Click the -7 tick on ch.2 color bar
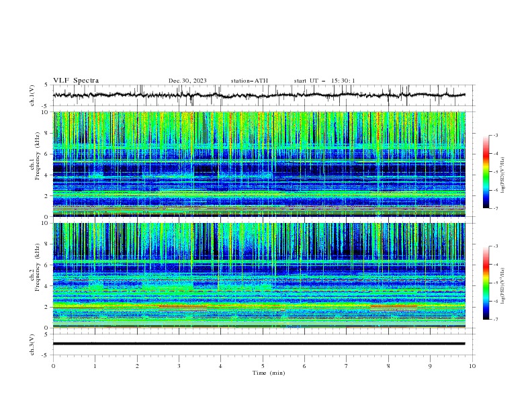The height and width of the screenshot is (411, 532). [495, 320]
